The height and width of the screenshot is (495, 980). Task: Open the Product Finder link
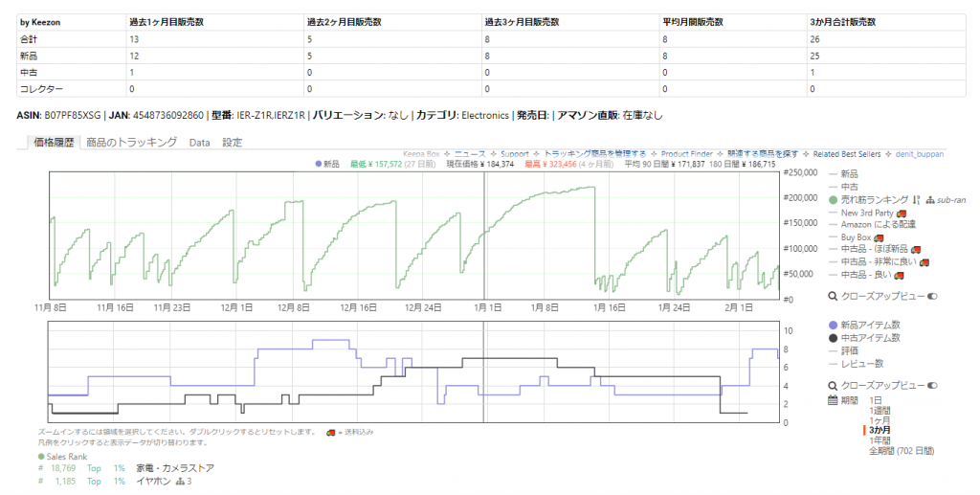pos(686,153)
